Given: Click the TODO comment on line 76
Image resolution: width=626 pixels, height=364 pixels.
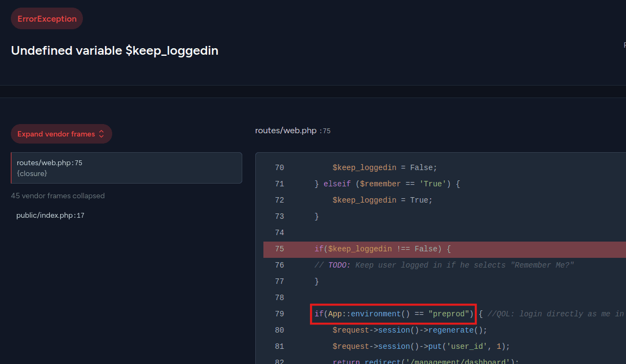Looking at the screenshot, I should 444,265.
